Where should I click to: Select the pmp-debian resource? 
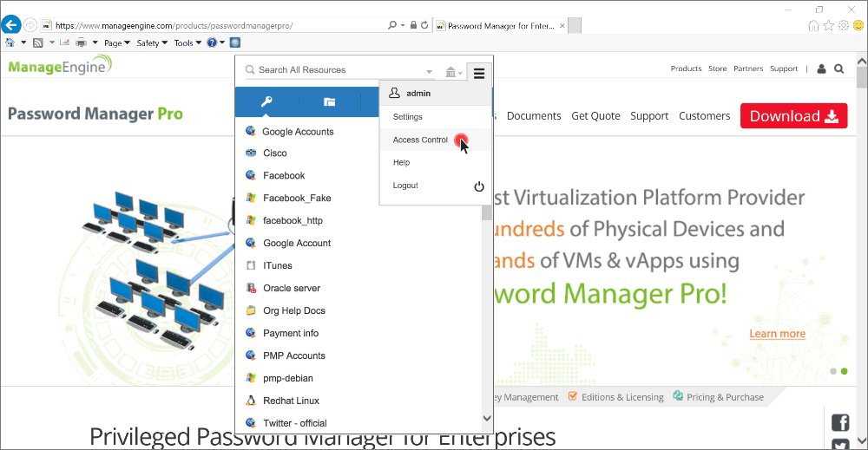pyautogui.click(x=288, y=378)
